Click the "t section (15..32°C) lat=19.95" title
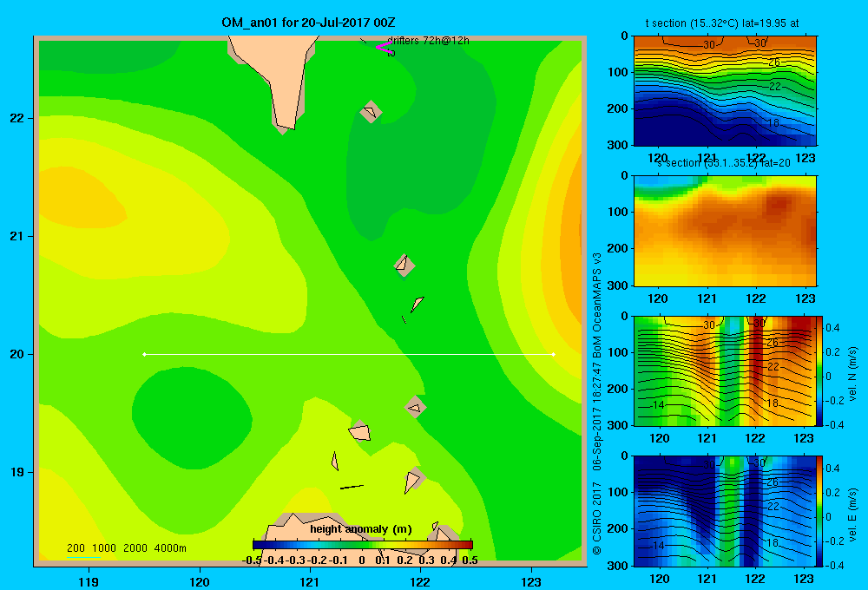Image resolution: width=868 pixels, height=590 pixels. tap(722, 23)
